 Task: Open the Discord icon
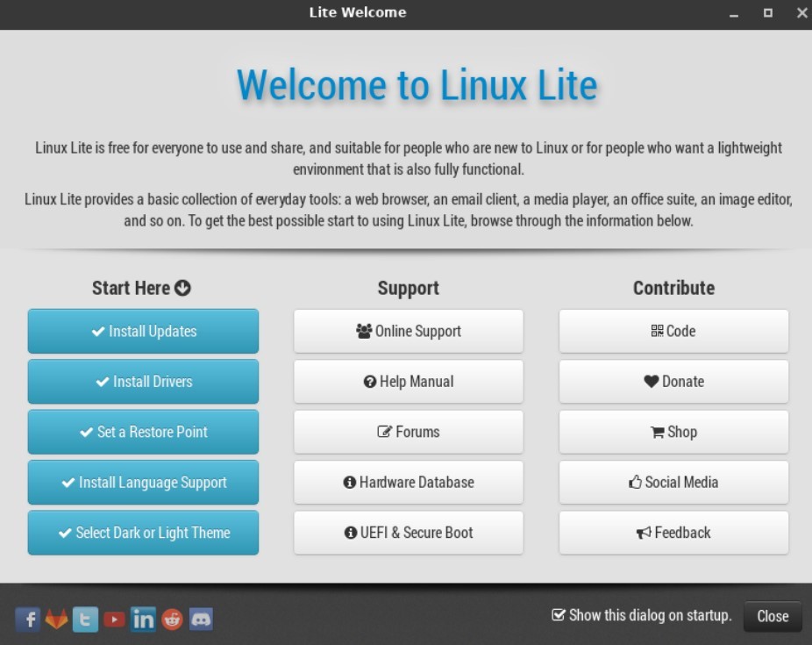pyautogui.click(x=201, y=619)
